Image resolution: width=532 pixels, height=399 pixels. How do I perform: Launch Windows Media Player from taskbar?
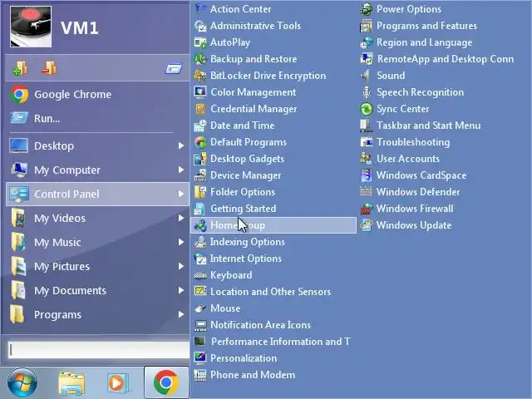coord(117,383)
